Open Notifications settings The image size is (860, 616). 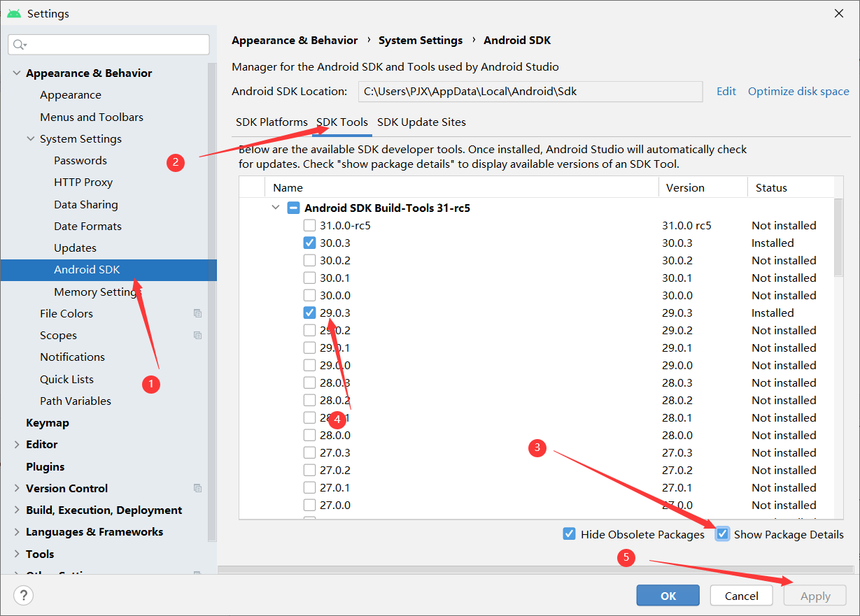coord(72,357)
